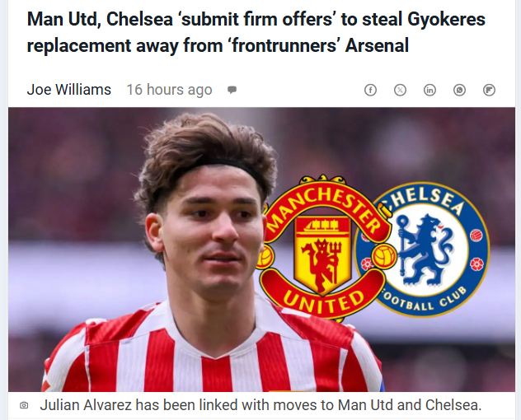Click the Manchester United crest
The width and height of the screenshot is (521, 420).
pyautogui.click(x=322, y=247)
